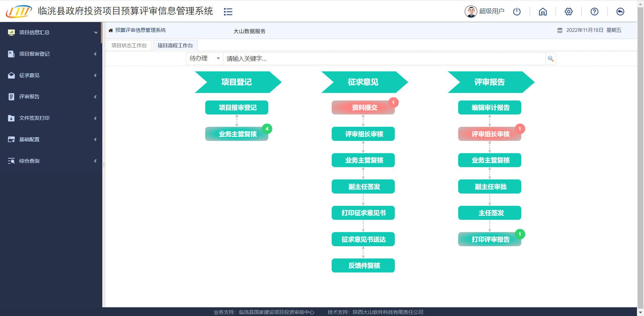Click the sidebar collapse splitter handle
Viewport: 644px width, 316px height.
point(104,165)
